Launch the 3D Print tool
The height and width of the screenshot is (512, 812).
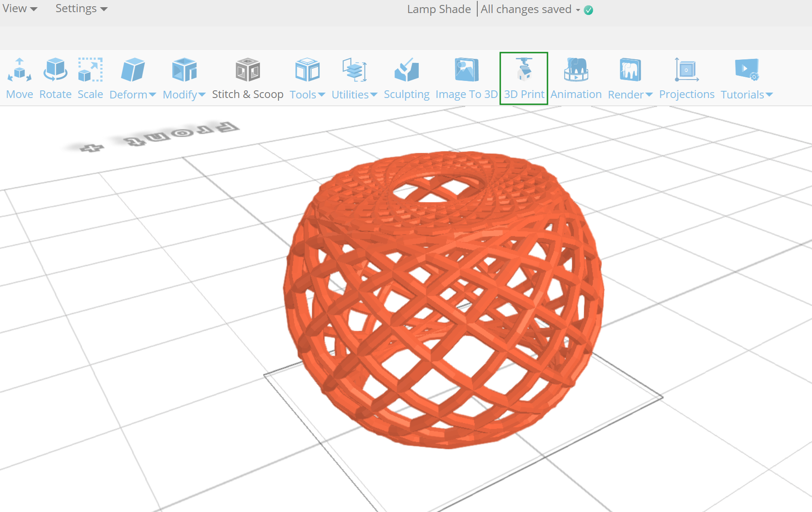pos(524,78)
